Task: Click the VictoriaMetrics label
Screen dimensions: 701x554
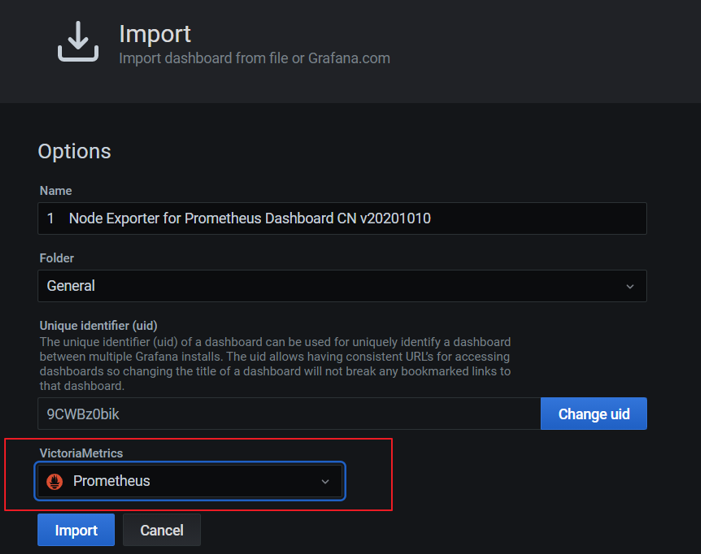Action: [81, 453]
